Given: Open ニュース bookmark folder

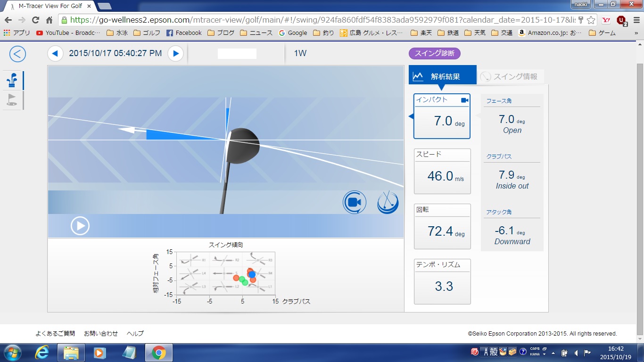Looking at the screenshot, I should pos(256,33).
